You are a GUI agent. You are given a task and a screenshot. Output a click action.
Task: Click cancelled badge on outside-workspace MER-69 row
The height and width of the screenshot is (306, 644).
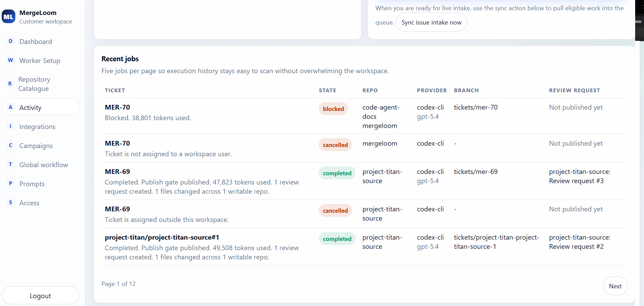[335, 211]
